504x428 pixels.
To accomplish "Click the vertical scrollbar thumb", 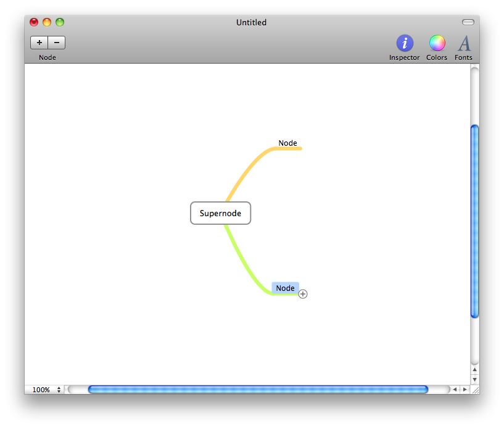I will 475,221.
